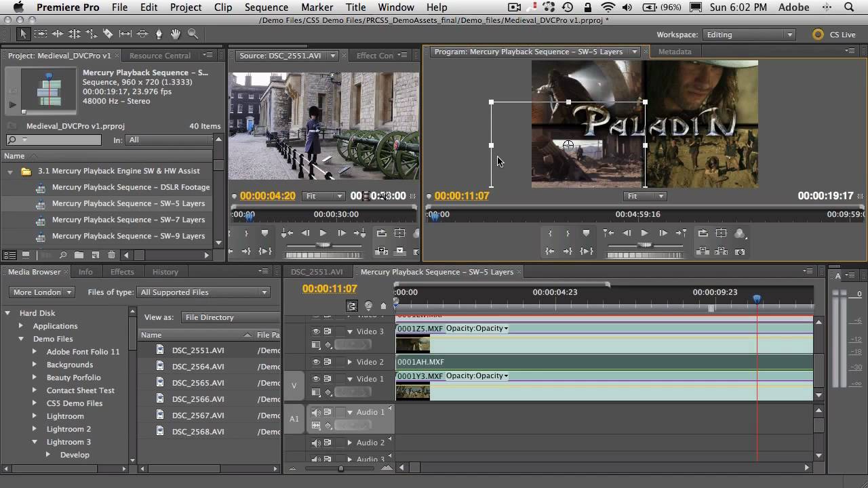Viewport: 868px width, 488px height.
Task: Select the Ripple Edit tool
Action: tap(58, 34)
